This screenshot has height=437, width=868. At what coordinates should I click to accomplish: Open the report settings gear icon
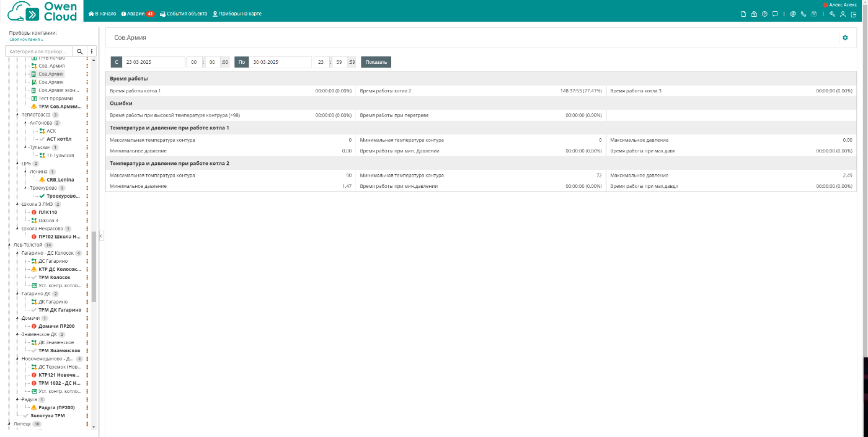[x=844, y=38]
